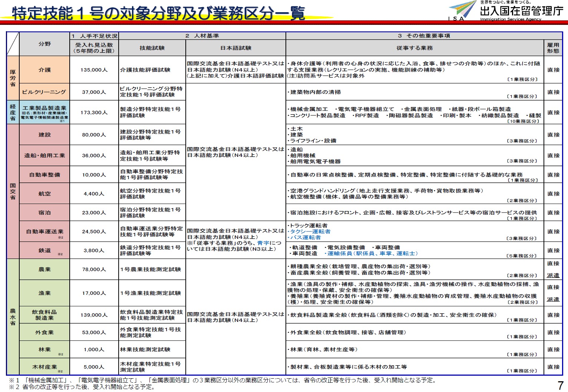Click the blue 運輸係員 text
Screen dimensions: 568x392
[x=371, y=253]
